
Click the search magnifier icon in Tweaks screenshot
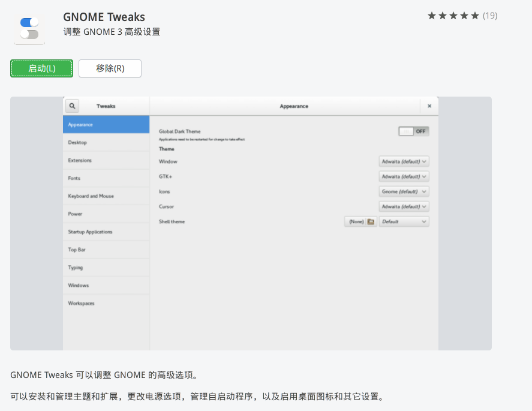(72, 106)
